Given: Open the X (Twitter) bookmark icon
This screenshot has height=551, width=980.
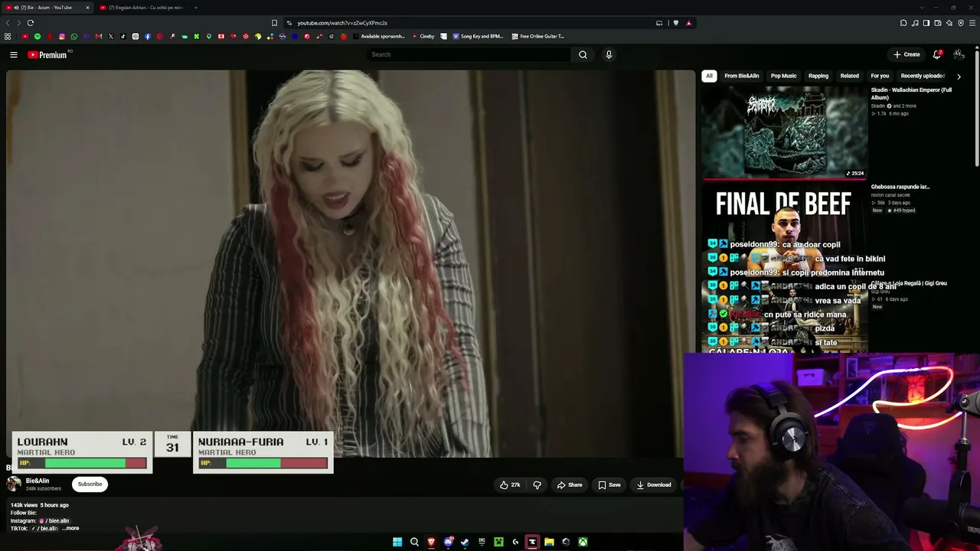Looking at the screenshot, I should click(x=111, y=36).
